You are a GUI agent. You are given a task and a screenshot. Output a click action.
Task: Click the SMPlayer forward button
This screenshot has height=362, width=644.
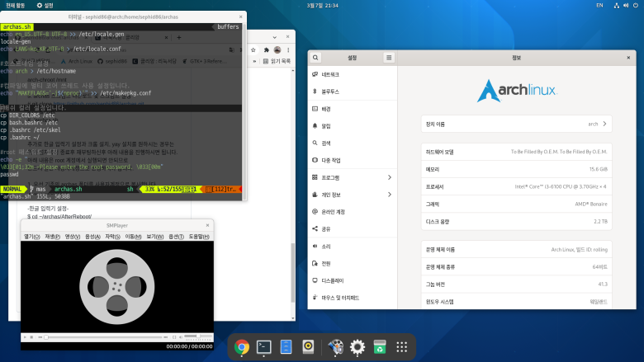point(165,337)
